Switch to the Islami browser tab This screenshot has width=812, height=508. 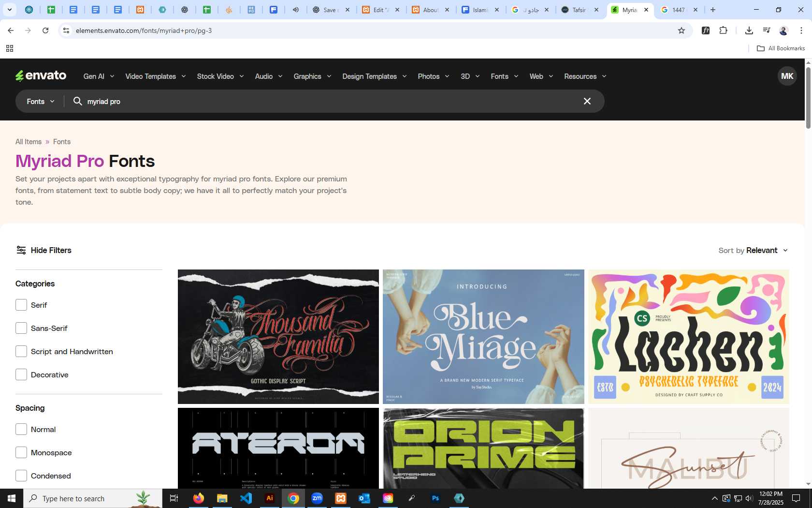point(480,10)
